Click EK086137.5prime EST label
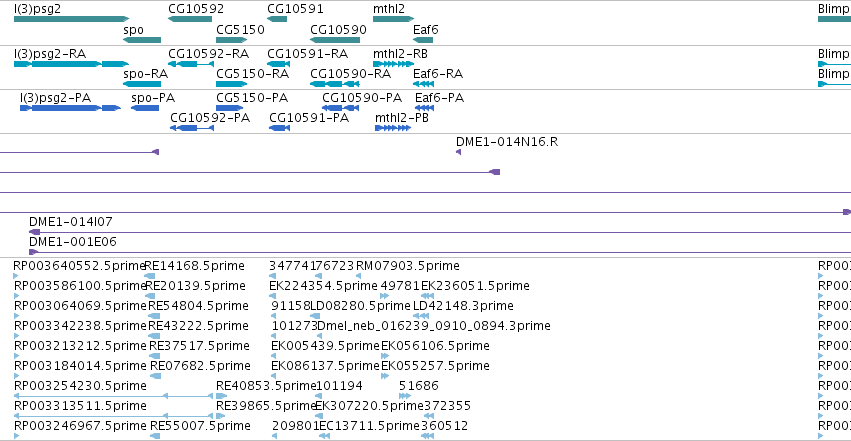Image resolution: width=851 pixels, height=441 pixels. pos(325,366)
